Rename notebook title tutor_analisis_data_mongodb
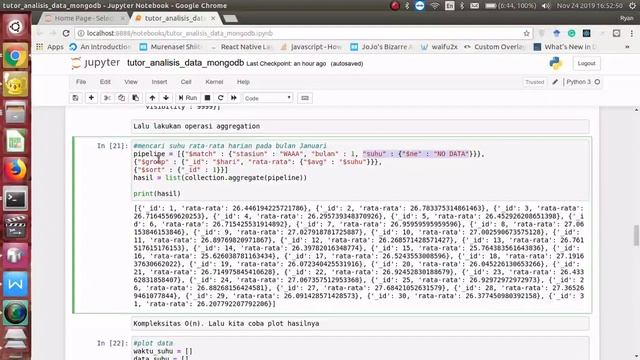Viewport: 640px width, 360px height. point(186,63)
